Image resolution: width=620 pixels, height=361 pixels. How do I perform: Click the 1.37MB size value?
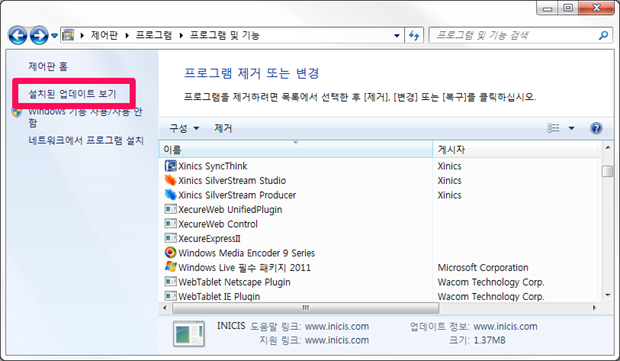[490, 340]
